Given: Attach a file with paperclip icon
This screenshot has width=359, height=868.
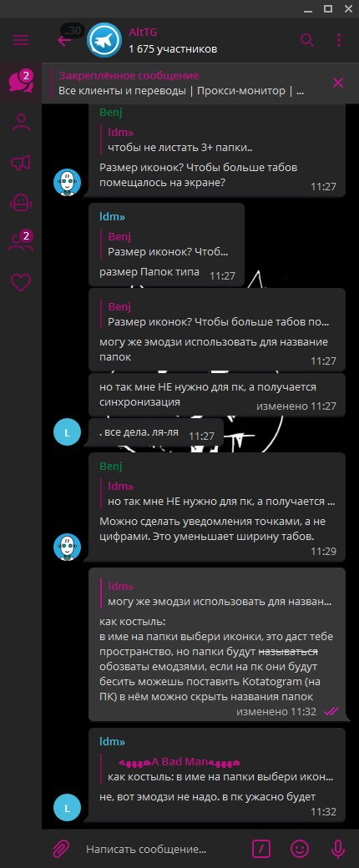Looking at the screenshot, I should (60, 848).
